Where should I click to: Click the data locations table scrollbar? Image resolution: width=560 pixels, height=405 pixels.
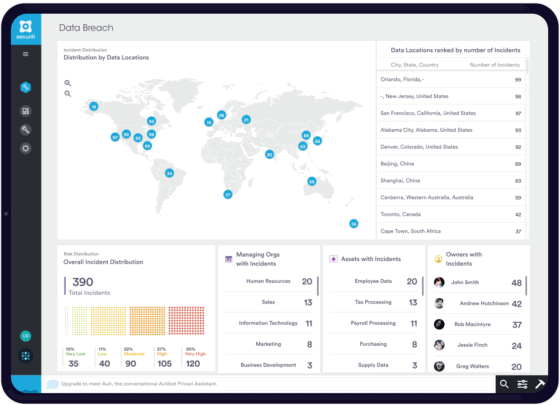coord(528,66)
